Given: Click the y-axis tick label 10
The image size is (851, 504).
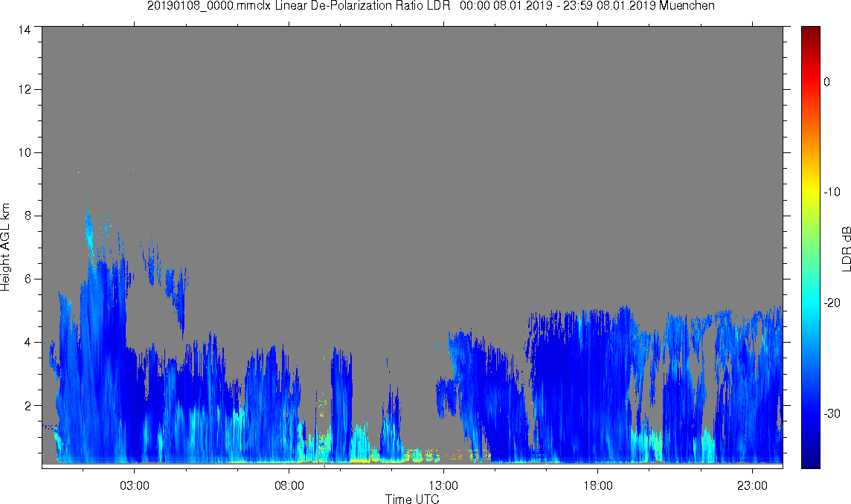Looking at the screenshot, I should tap(25, 152).
